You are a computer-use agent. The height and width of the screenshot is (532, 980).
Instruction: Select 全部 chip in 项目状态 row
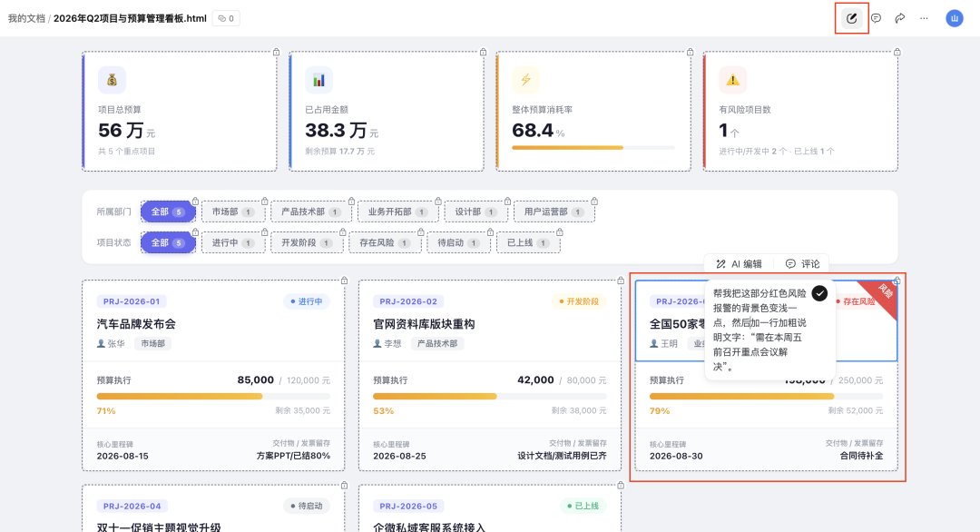168,242
